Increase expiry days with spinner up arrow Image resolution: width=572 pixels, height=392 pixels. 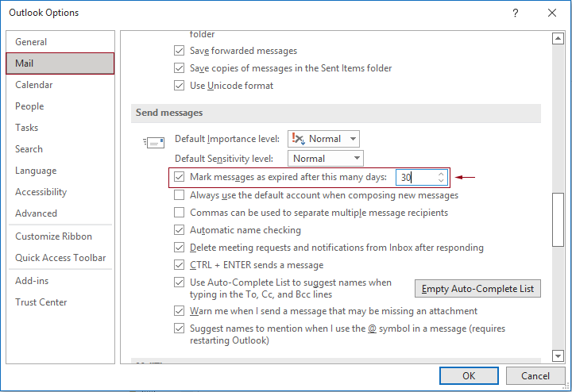click(x=442, y=174)
